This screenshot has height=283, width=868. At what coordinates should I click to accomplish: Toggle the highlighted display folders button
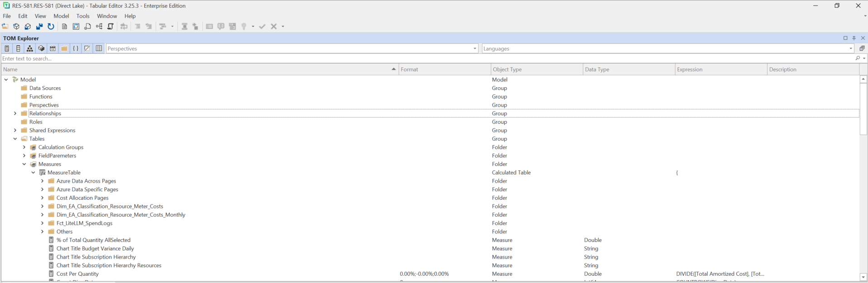[x=64, y=48]
